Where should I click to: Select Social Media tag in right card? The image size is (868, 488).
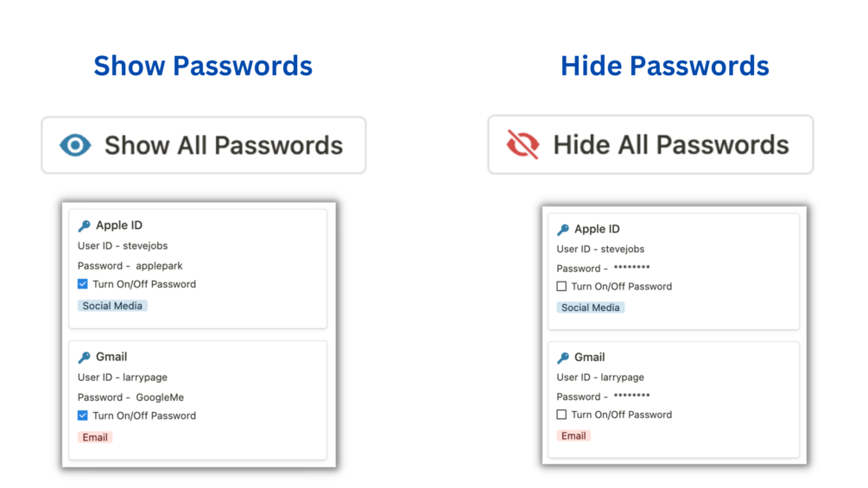coord(590,307)
